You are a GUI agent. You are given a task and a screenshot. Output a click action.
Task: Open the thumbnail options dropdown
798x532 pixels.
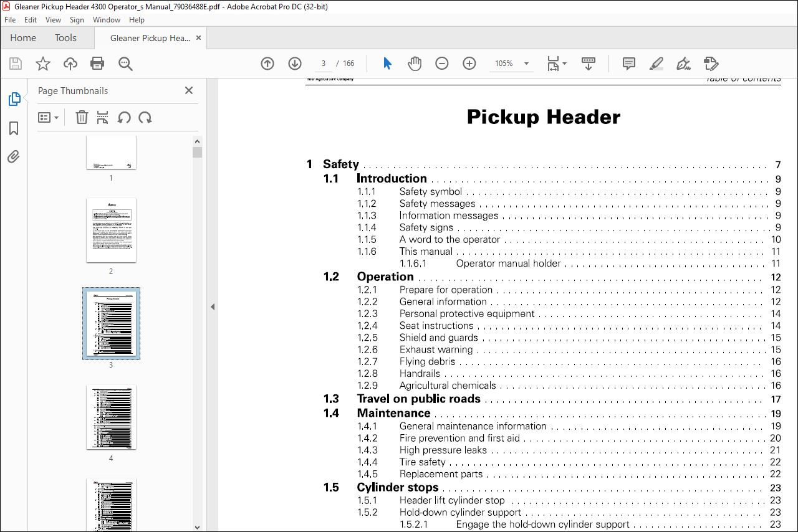[x=48, y=117]
